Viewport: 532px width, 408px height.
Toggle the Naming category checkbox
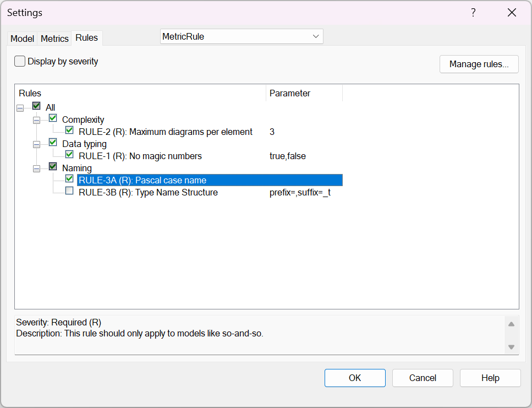click(53, 167)
